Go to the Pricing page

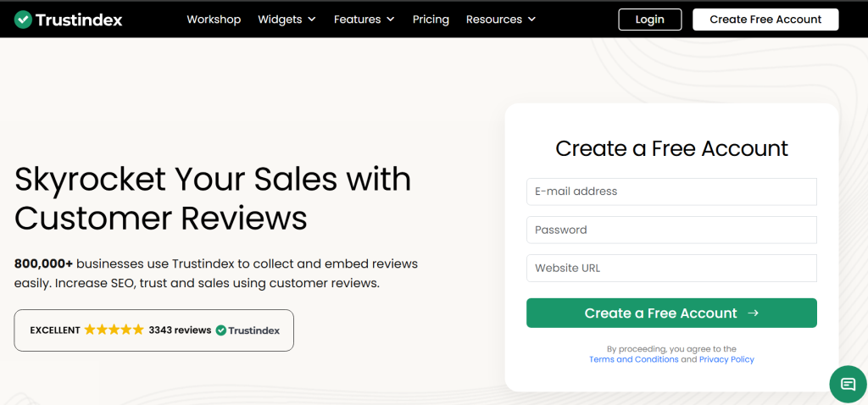pos(431,19)
